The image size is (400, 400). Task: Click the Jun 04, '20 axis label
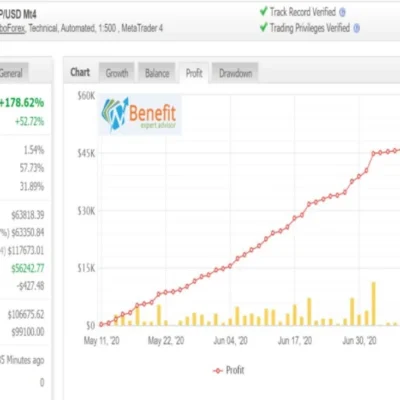230,341
